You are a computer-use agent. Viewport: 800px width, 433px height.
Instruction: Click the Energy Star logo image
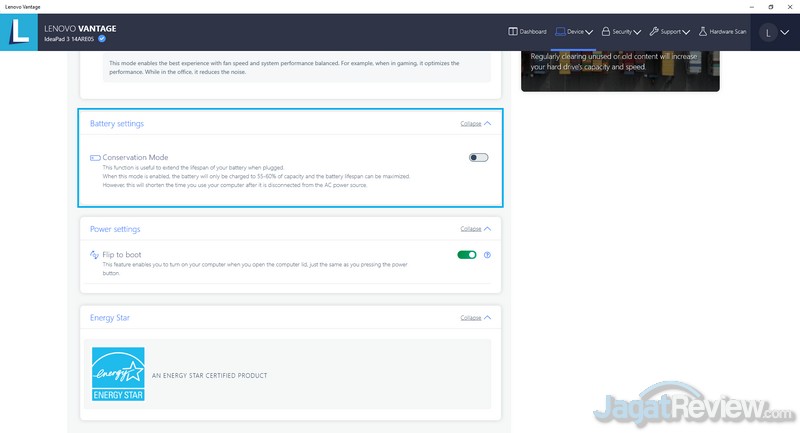point(118,375)
